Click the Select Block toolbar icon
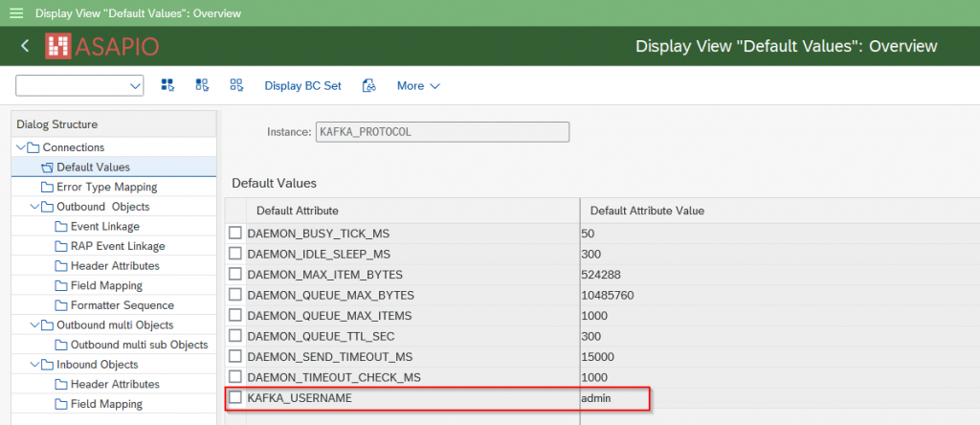Screen dimensions: 980x425 click(x=202, y=85)
